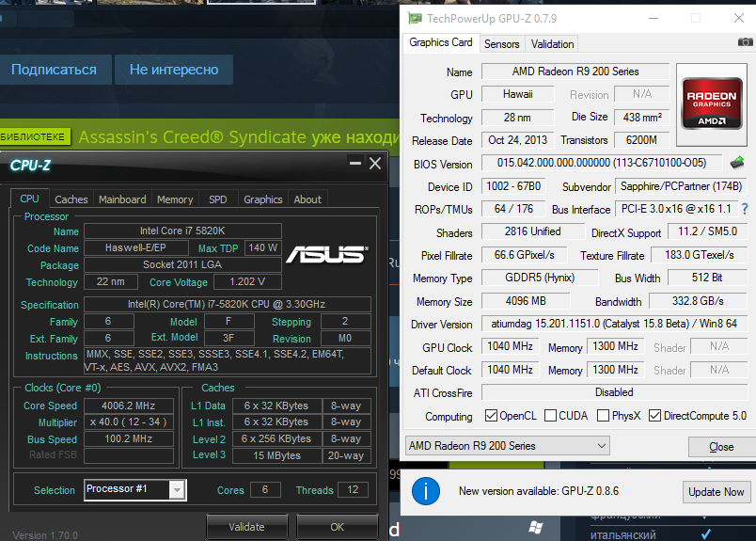The height and width of the screenshot is (541, 756).
Task: Click the checkmark next to итальянский
Action: pos(705,534)
